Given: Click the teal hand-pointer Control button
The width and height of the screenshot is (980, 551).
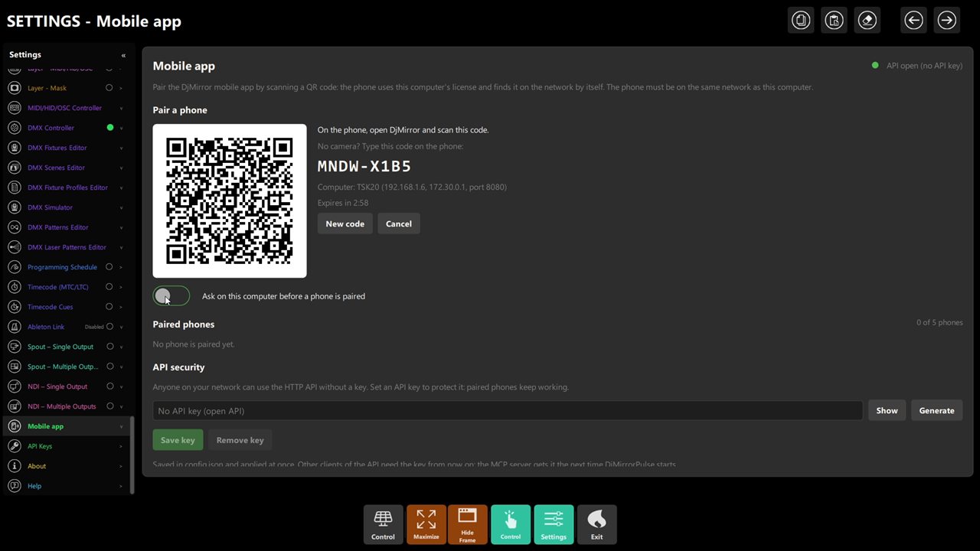Looking at the screenshot, I should tap(511, 524).
